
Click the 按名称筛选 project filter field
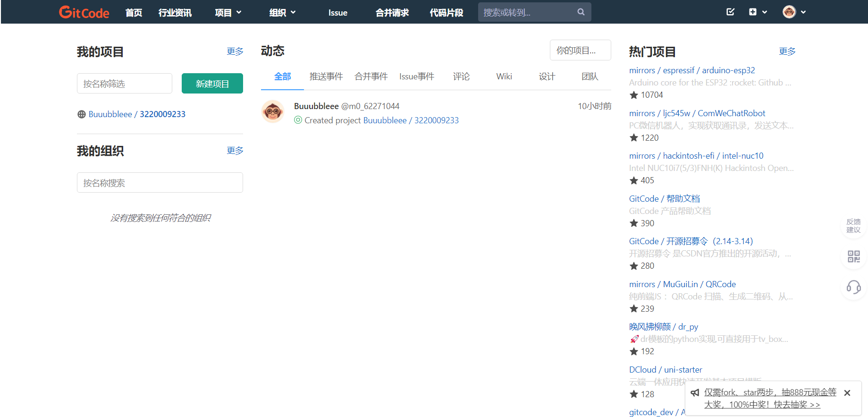[x=125, y=84]
